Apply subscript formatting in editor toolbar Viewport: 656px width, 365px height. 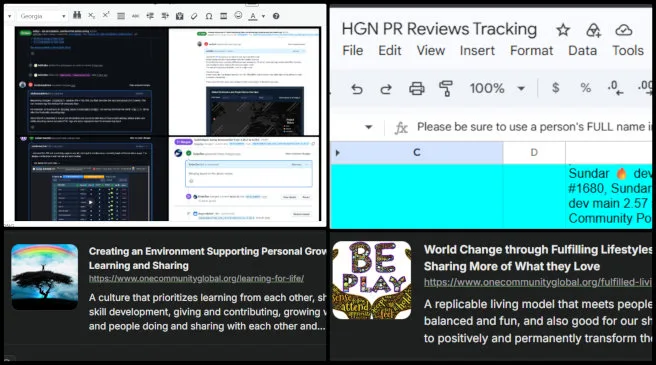pos(92,15)
